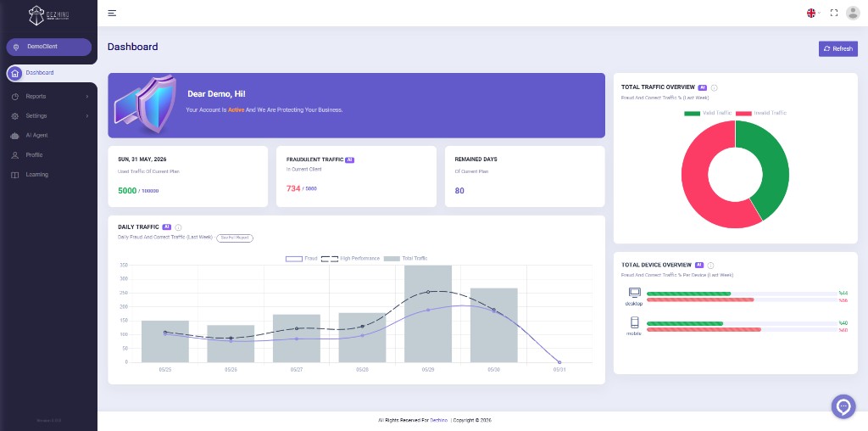Click the shield illustration in welcome banner

pyautogui.click(x=146, y=105)
